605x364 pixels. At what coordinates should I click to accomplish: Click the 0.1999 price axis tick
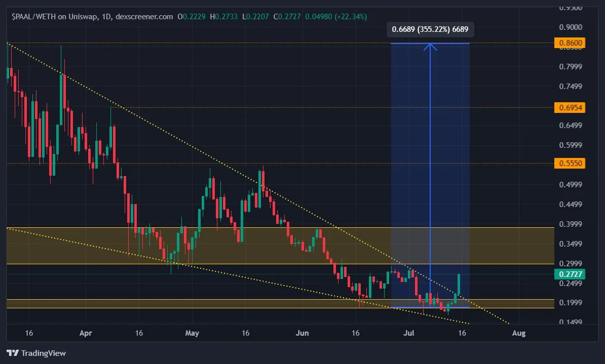point(571,303)
